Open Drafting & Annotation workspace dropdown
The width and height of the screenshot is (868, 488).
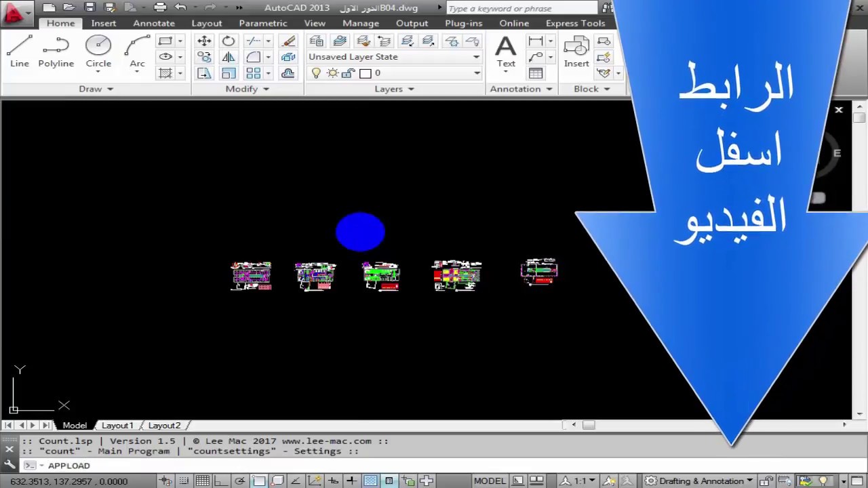698,481
